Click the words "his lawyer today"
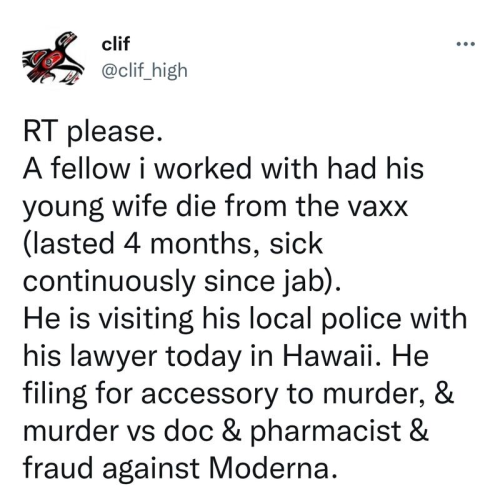Image resolution: width=500 pixels, height=499 pixels. pyautogui.click(x=132, y=358)
